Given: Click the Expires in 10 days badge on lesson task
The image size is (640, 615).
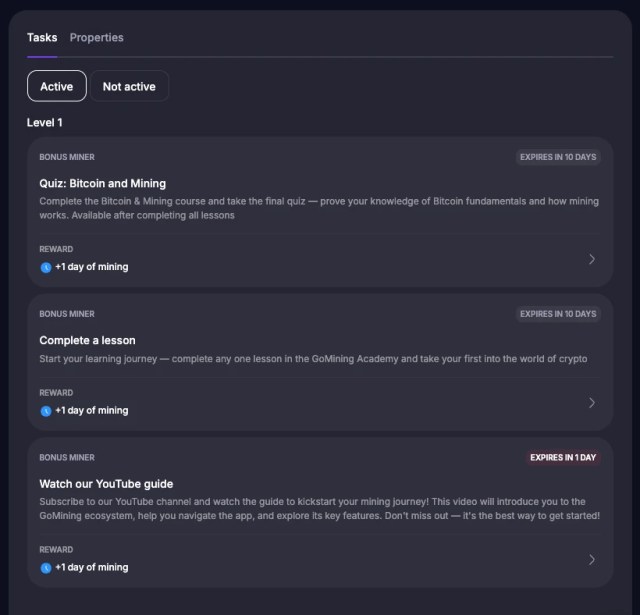Looking at the screenshot, I should (558, 314).
